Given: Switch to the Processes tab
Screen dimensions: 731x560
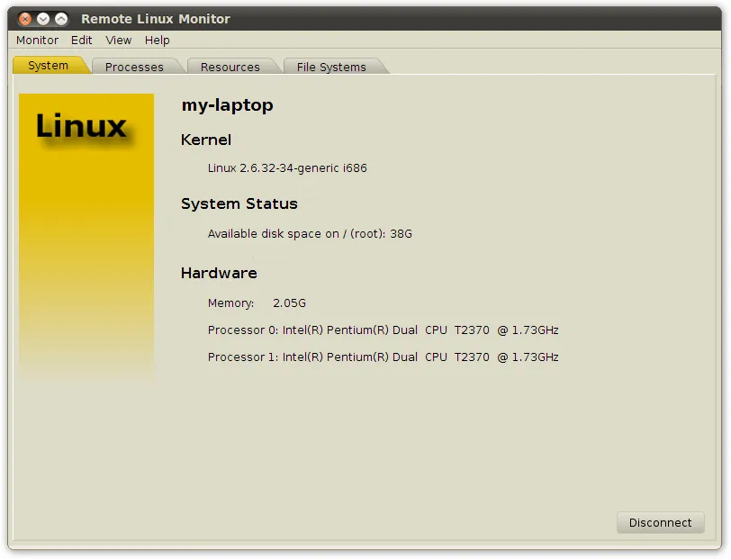Looking at the screenshot, I should pyautogui.click(x=135, y=66).
